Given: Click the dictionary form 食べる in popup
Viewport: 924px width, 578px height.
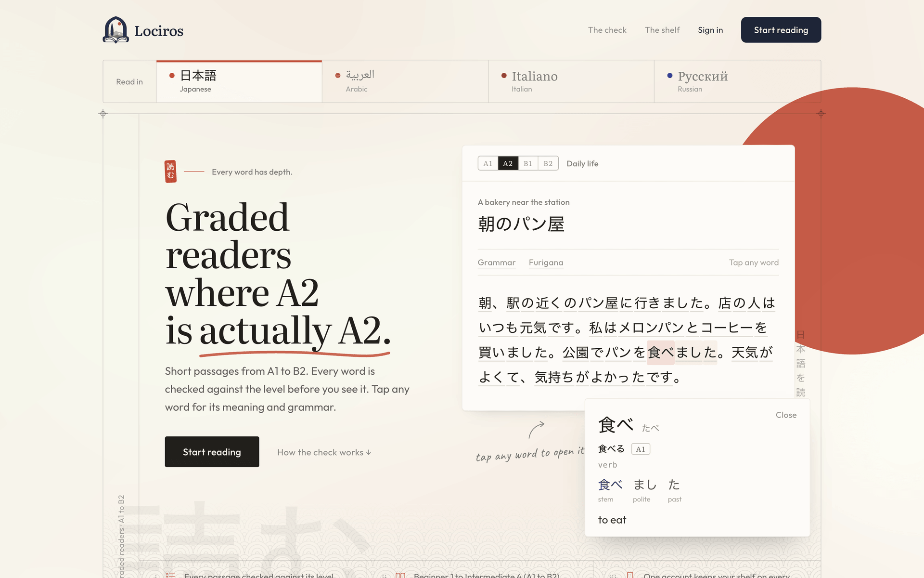Looking at the screenshot, I should click(x=611, y=449).
